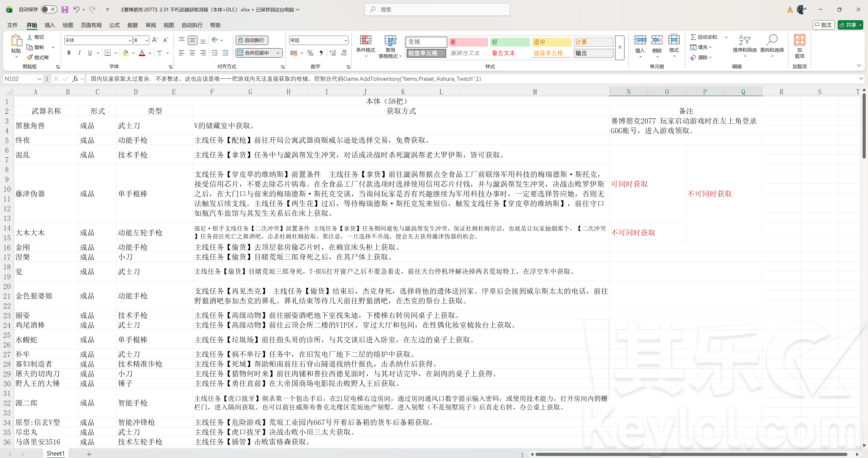
Task: Toggle the AutoSave switch
Action: point(49,10)
